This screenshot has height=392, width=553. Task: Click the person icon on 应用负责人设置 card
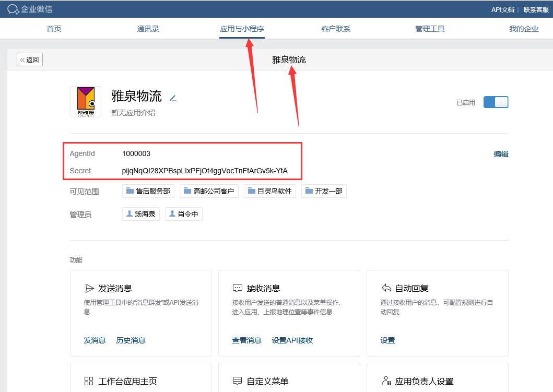pos(386,381)
